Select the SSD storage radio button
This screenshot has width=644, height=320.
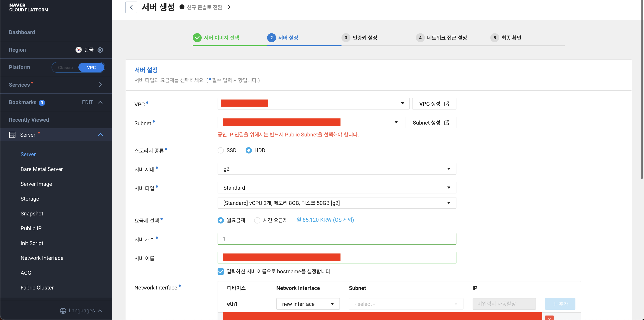220,150
